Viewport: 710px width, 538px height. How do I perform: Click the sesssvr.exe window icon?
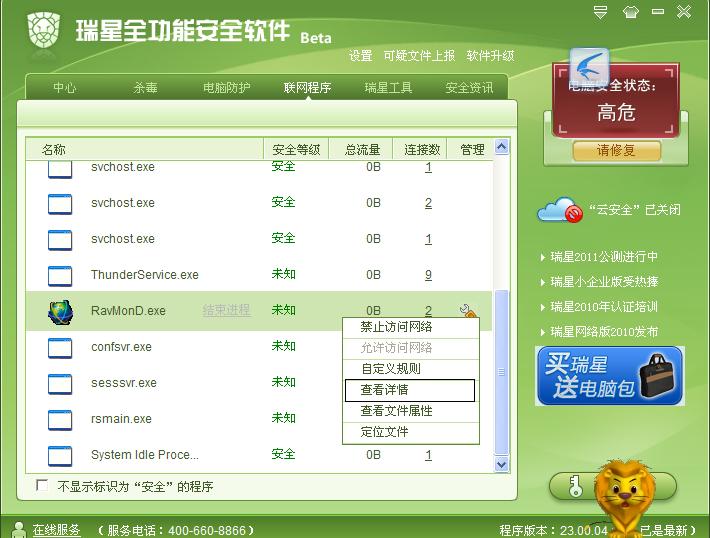(x=60, y=384)
